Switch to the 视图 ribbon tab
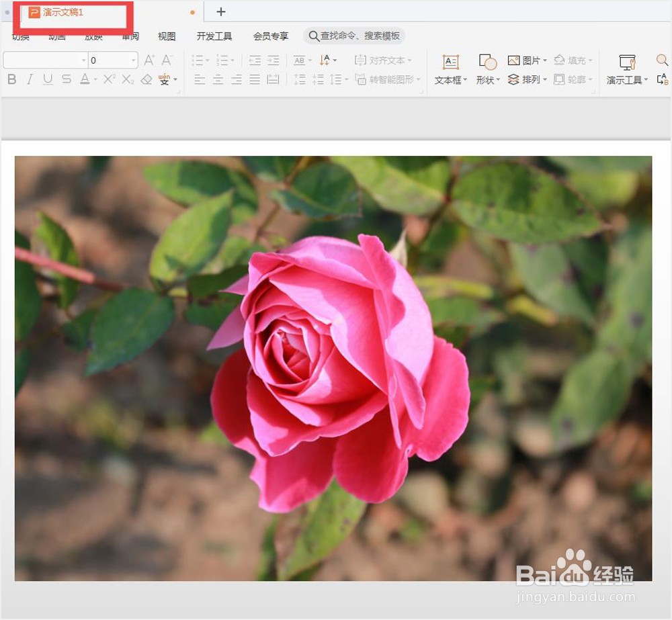Image resolution: width=672 pixels, height=620 pixels. (x=166, y=36)
